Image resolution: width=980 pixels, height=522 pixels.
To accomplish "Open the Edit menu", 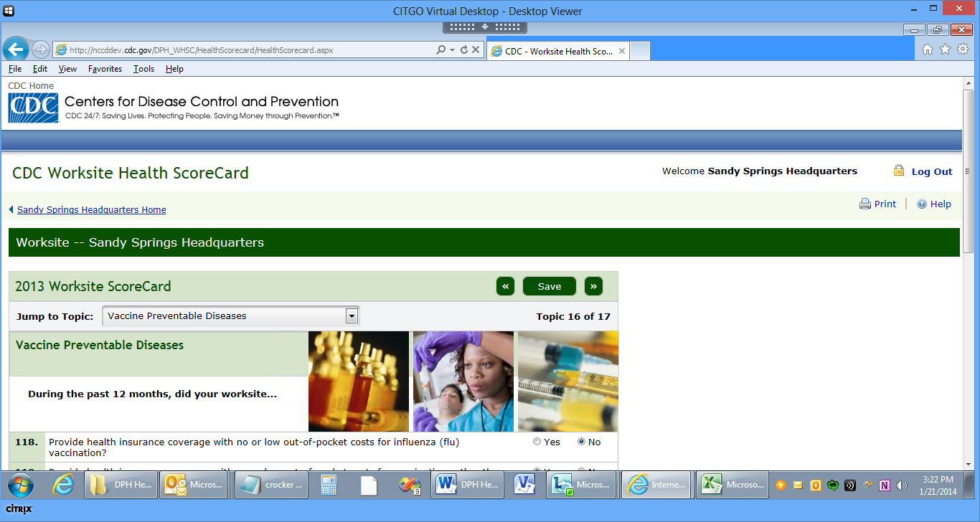I will pyautogui.click(x=40, y=69).
